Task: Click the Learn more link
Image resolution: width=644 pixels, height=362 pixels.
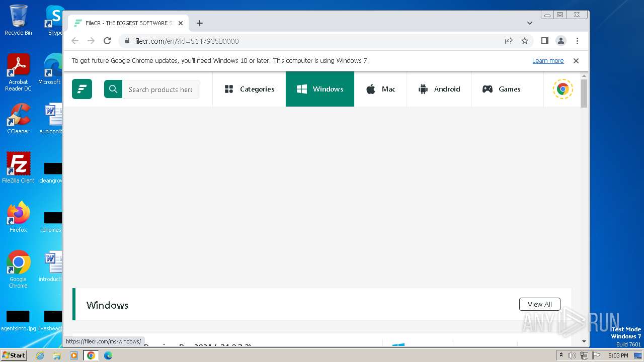Action: (548, 61)
